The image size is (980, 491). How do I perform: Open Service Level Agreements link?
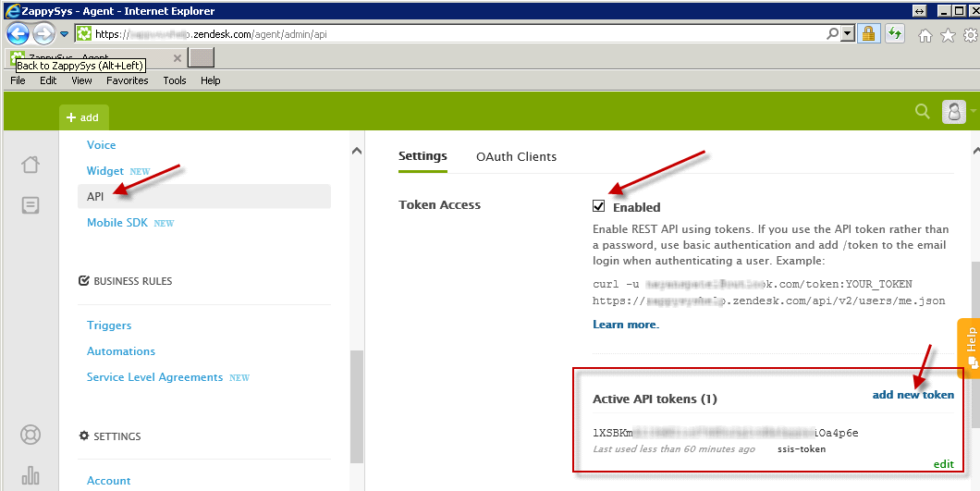click(x=155, y=377)
